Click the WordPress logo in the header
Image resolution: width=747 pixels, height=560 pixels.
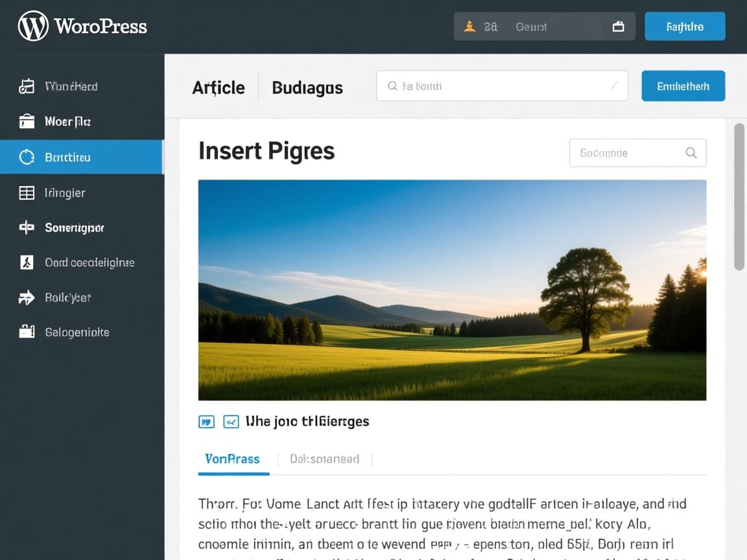pyautogui.click(x=33, y=27)
